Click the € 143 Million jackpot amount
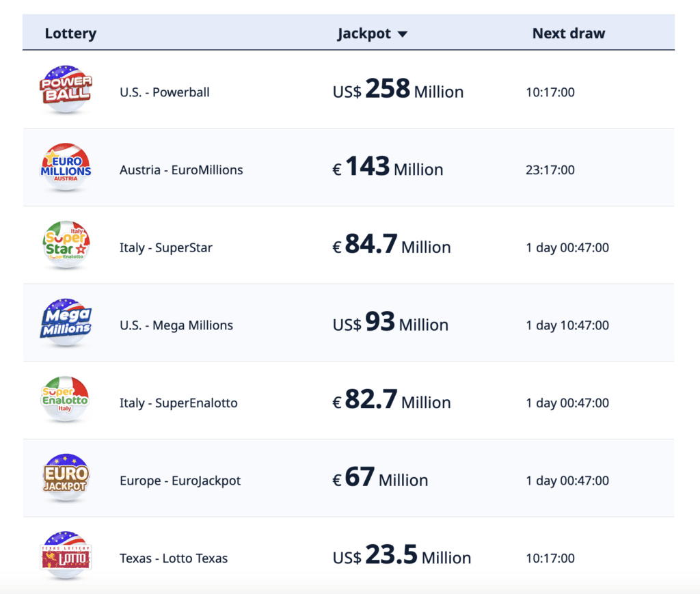 point(388,168)
